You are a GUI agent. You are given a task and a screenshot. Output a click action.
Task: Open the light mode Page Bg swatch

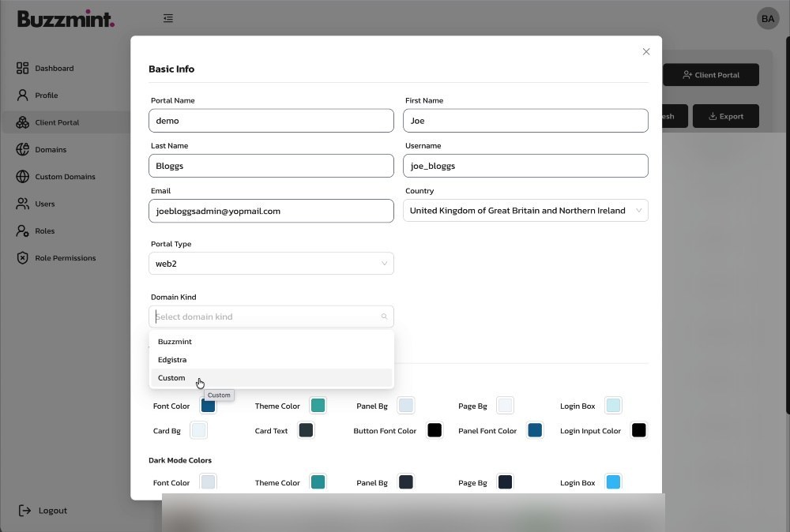click(505, 406)
